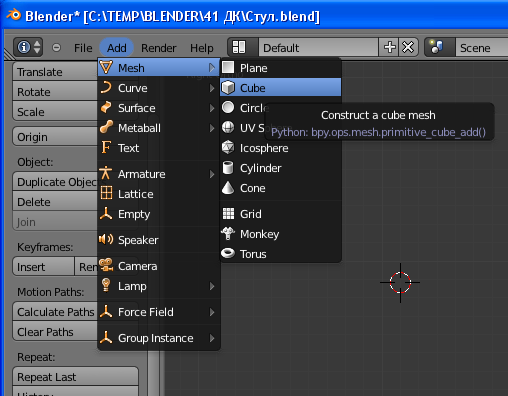The width and height of the screenshot is (508, 396).
Task: Click the Metaball icon in Add menu
Action: [106, 128]
